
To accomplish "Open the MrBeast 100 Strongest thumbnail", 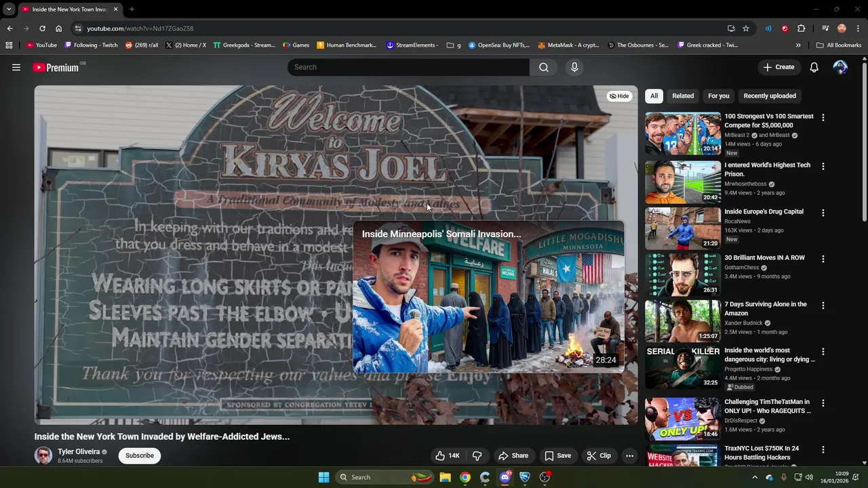I will [683, 134].
